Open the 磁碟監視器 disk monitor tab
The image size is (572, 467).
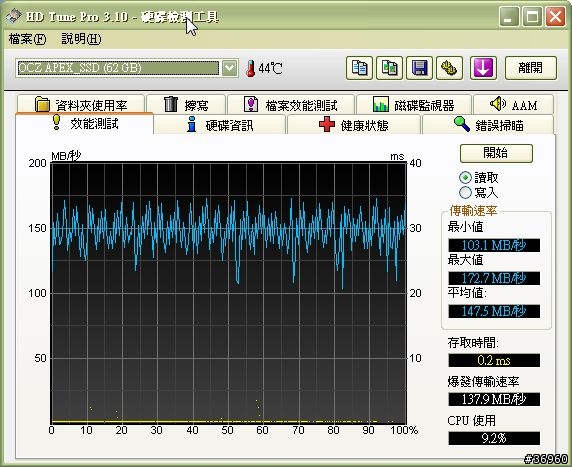pyautogui.click(x=414, y=105)
